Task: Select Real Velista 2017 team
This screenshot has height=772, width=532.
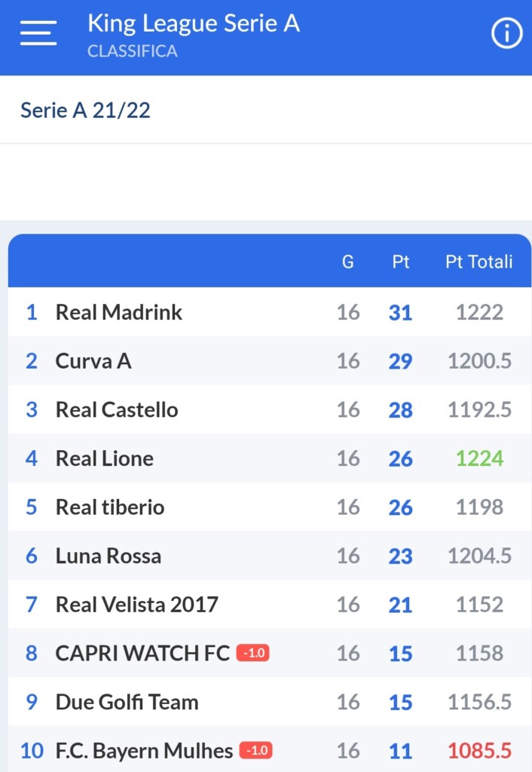Action: pyautogui.click(x=270, y=604)
